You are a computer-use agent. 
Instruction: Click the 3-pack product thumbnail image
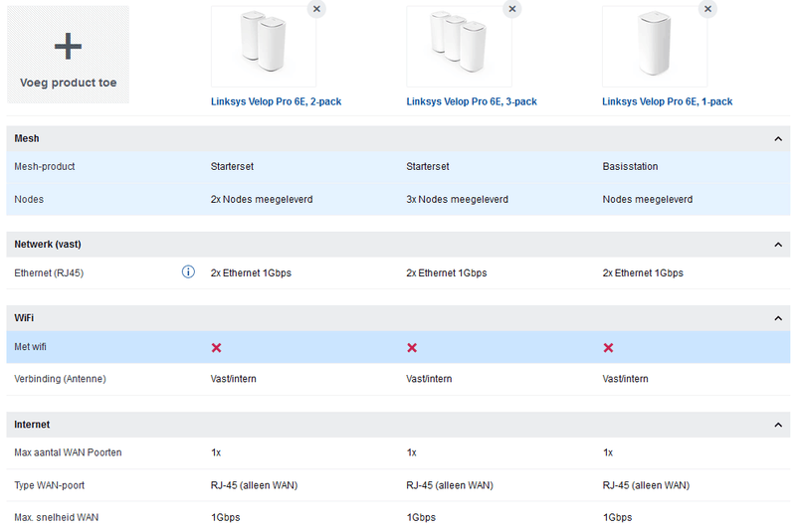tap(459, 46)
